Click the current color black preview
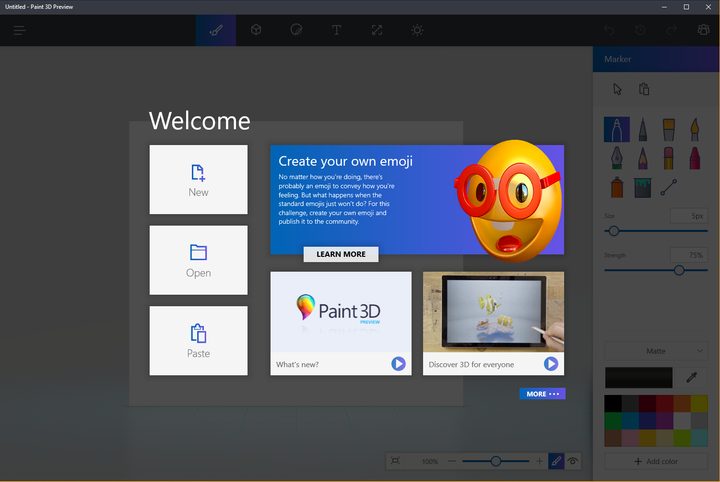The height and width of the screenshot is (482, 720). click(639, 377)
